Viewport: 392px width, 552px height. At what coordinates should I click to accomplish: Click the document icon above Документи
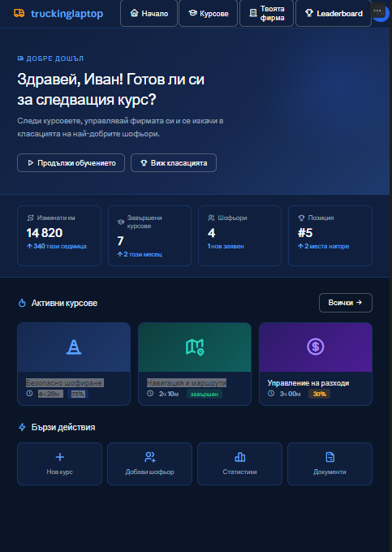[x=330, y=457]
